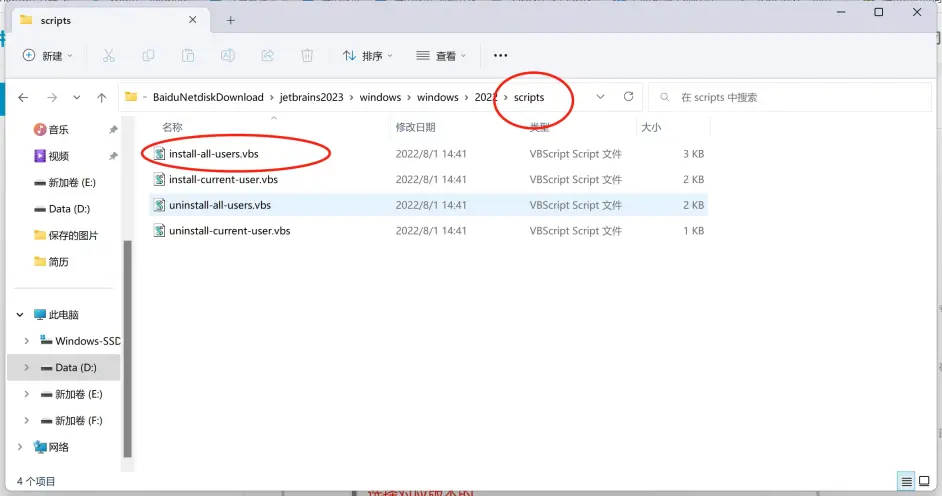The width and height of the screenshot is (942, 496).
Task: Click the Rename icon in toolbar
Action: click(228, 56)
